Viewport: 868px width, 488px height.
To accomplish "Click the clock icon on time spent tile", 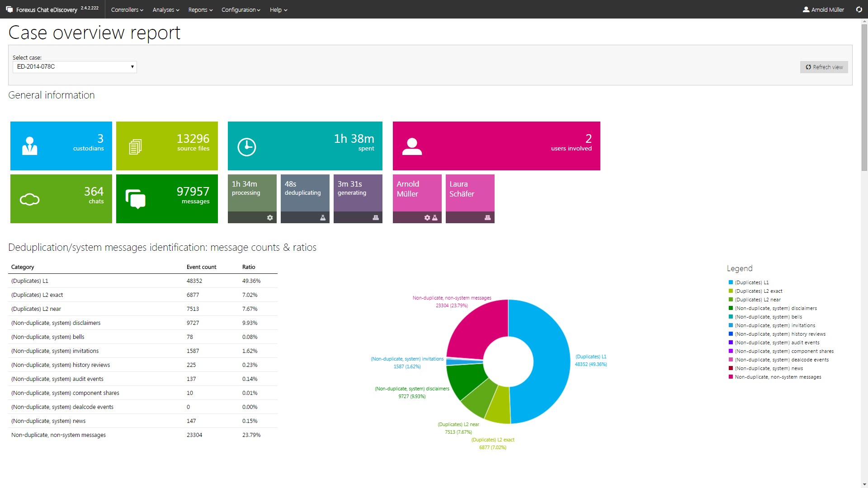I will (247, 147).
